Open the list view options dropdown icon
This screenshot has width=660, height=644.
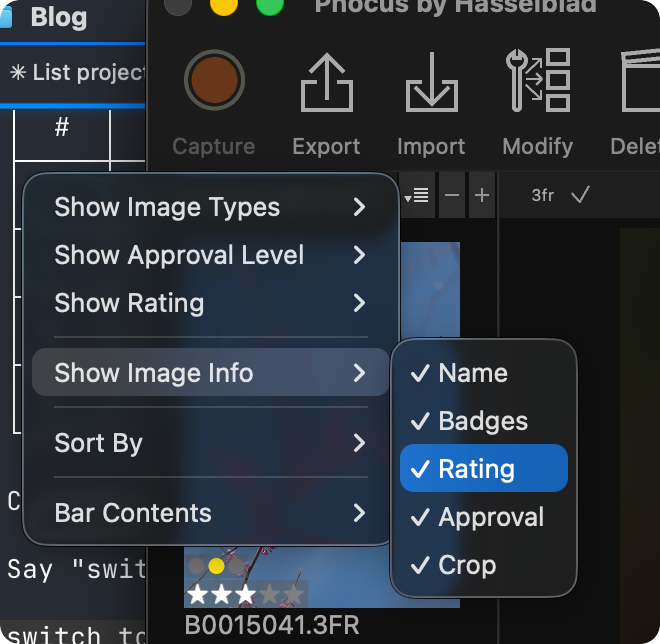point(416,195)
